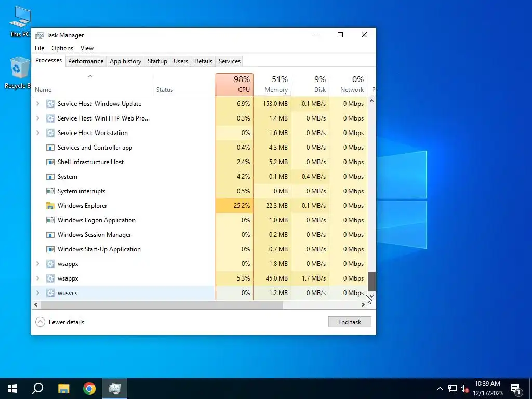Click the vertical scrollbar up arrow
Viewport: 532px width, 399px height.
click(x=371, y=101)
